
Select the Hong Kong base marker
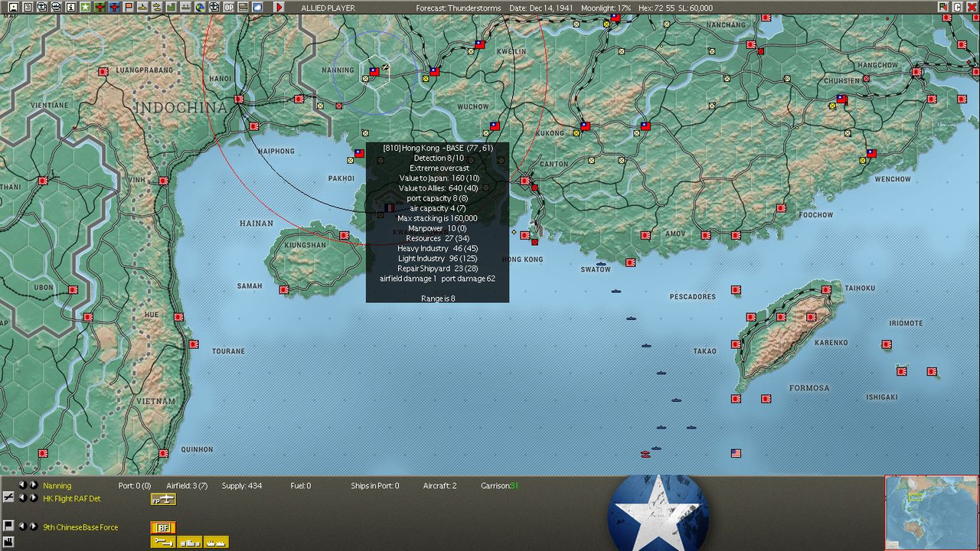coord(524,235)
